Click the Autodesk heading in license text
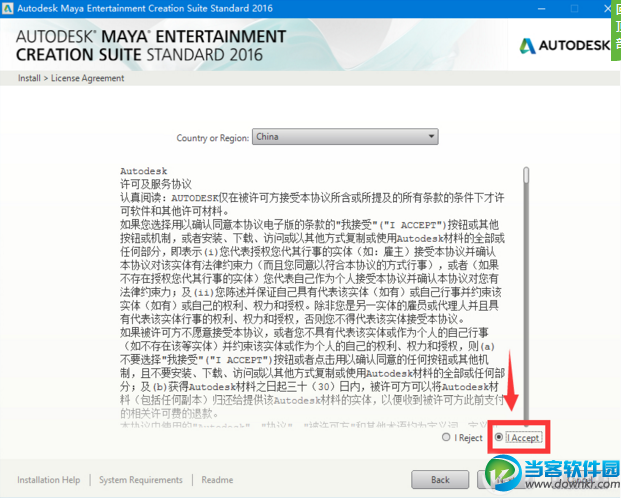621x498 pixels. point(144,171)
